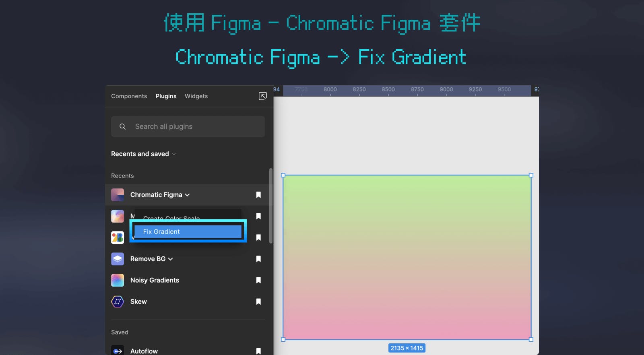Focus the Search all plugins field
Viewport: 644px width, 355px height.
click(x=188, y=126)
